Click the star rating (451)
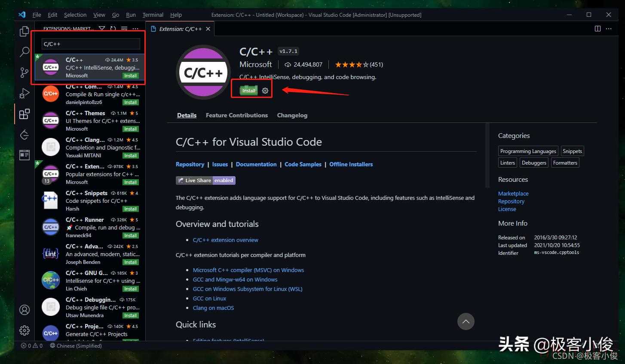625x364 pixels. (359, 64)
